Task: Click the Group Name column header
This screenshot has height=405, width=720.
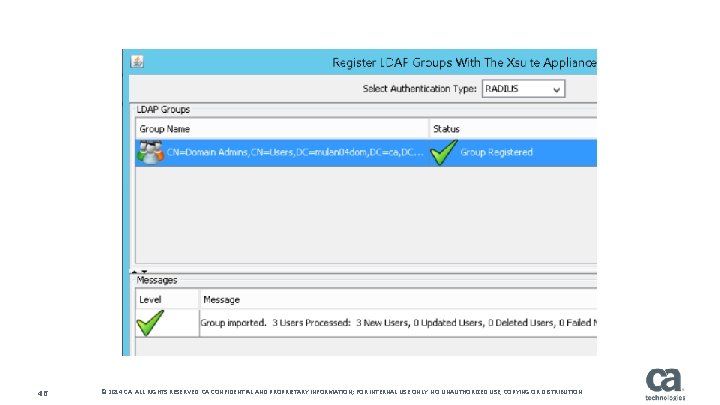Action: 282,129
